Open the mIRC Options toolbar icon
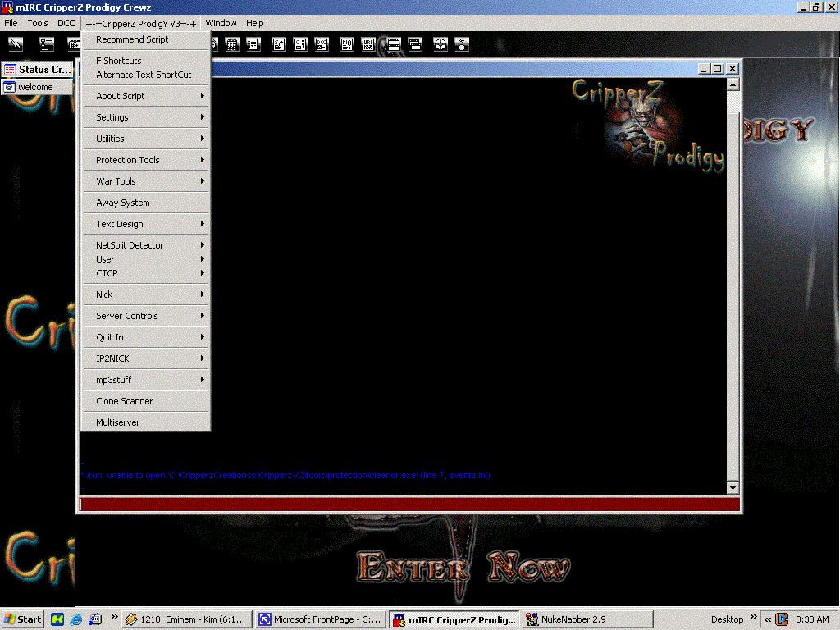 point(47,44)
